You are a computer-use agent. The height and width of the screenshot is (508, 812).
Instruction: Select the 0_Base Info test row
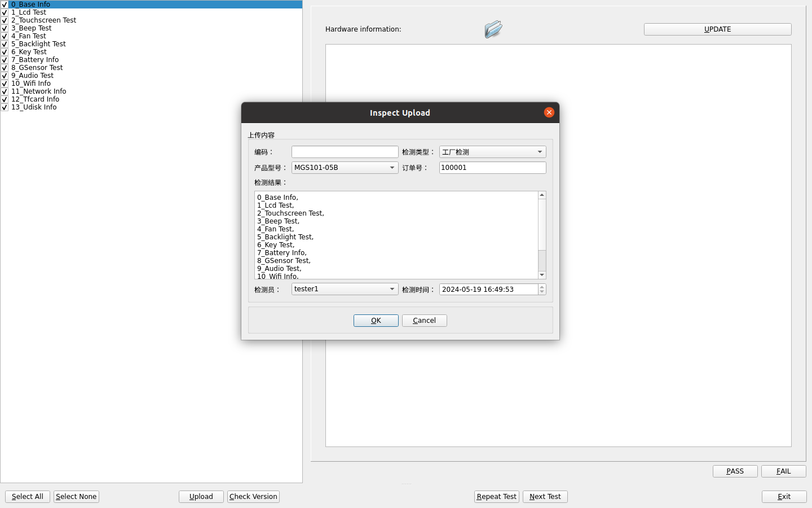click(x=151, y=5)
